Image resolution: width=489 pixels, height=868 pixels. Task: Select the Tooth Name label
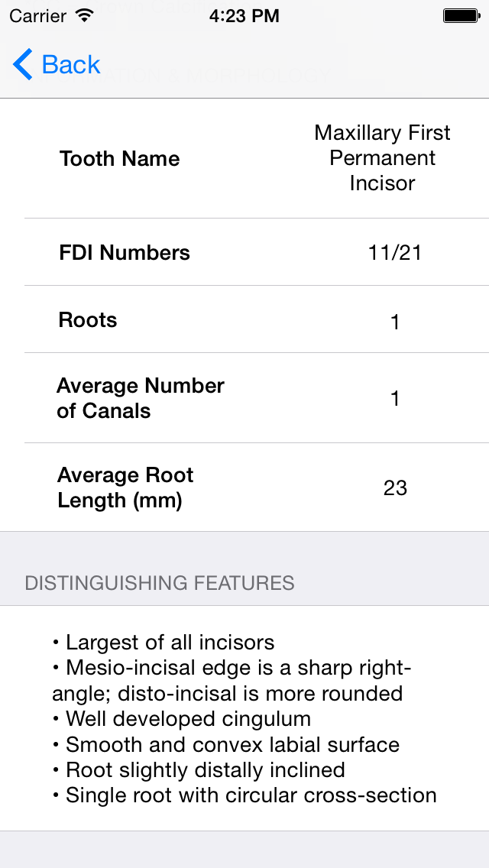[x=120, y=159]
